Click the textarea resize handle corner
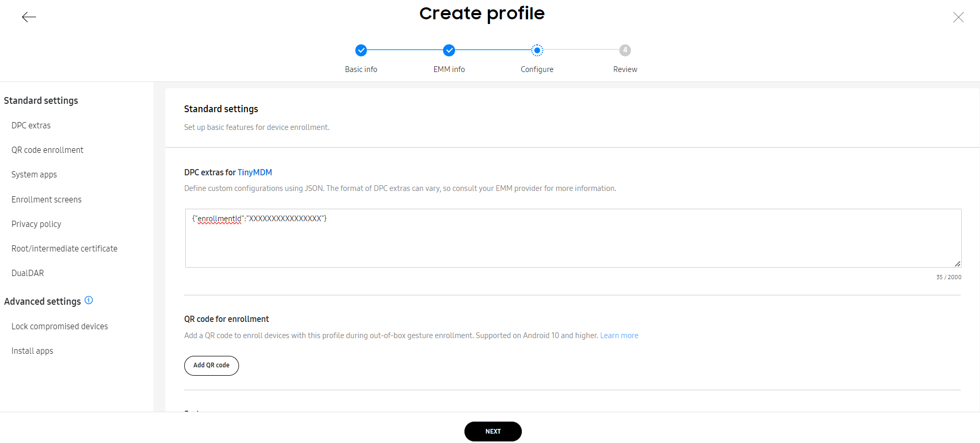 click(x=958, y=264)
